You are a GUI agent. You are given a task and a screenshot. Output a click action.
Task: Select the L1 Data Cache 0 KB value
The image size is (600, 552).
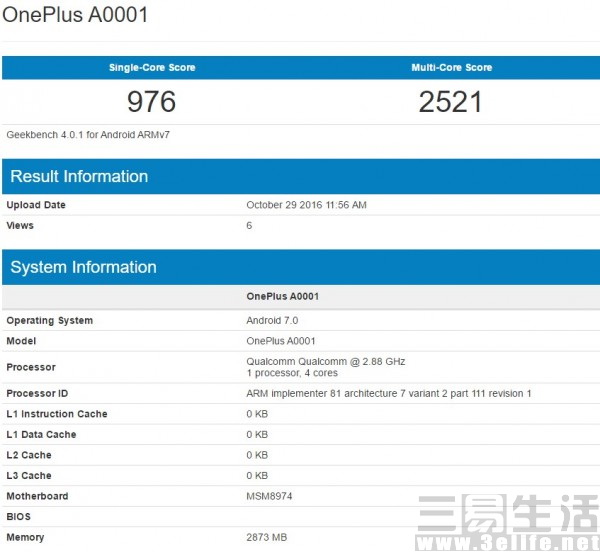tap(257, 435)
